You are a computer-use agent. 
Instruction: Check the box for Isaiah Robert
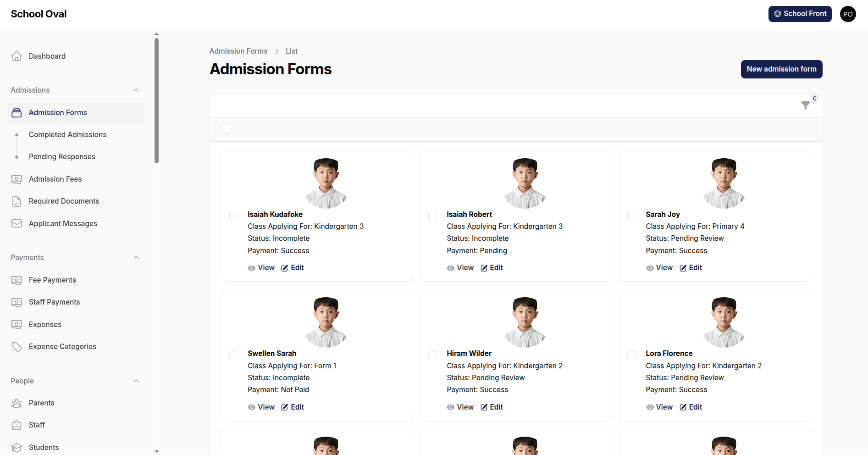point(433,216)
